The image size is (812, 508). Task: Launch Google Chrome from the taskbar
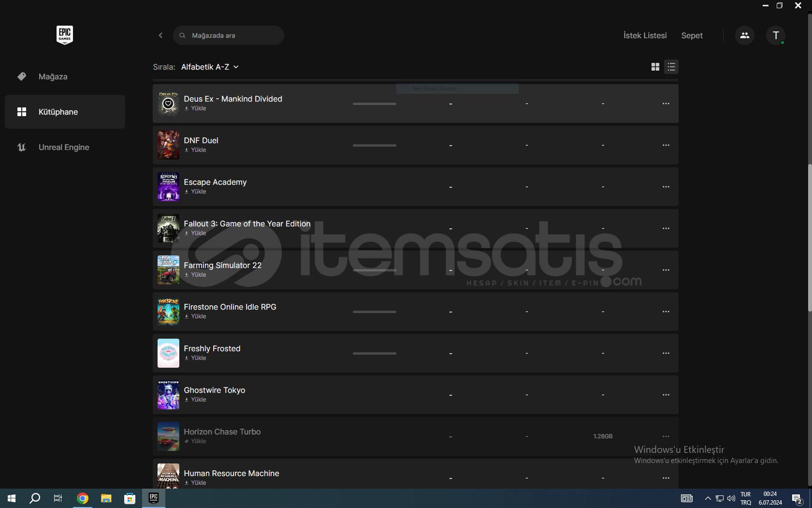[x=83, y=498]
